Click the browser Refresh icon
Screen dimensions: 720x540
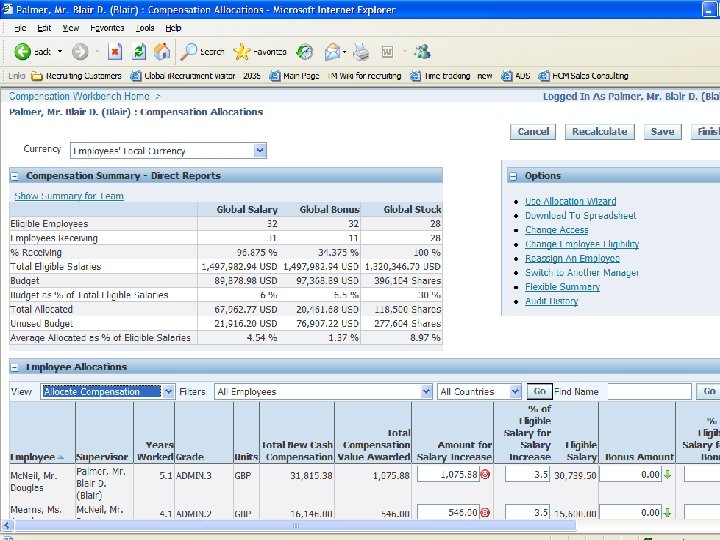pos(139,51)
